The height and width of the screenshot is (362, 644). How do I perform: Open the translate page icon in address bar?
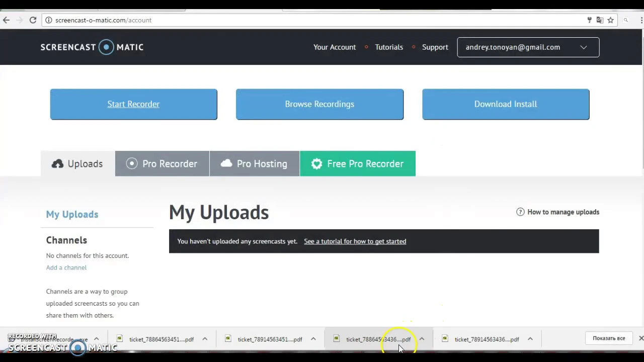coord(600,20)
